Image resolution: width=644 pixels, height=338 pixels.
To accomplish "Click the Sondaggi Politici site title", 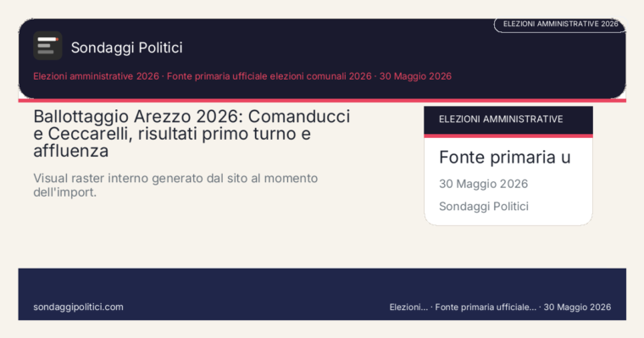I will click(x=126, y=47).
